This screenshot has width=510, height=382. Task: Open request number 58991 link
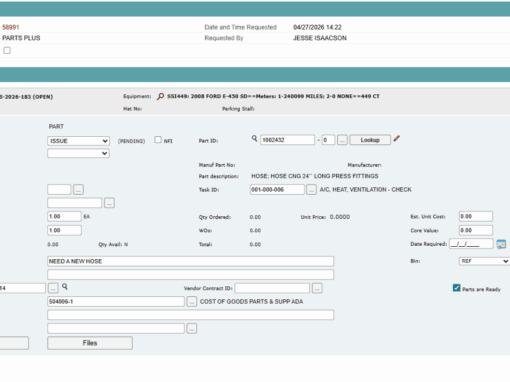pos(11,27)
